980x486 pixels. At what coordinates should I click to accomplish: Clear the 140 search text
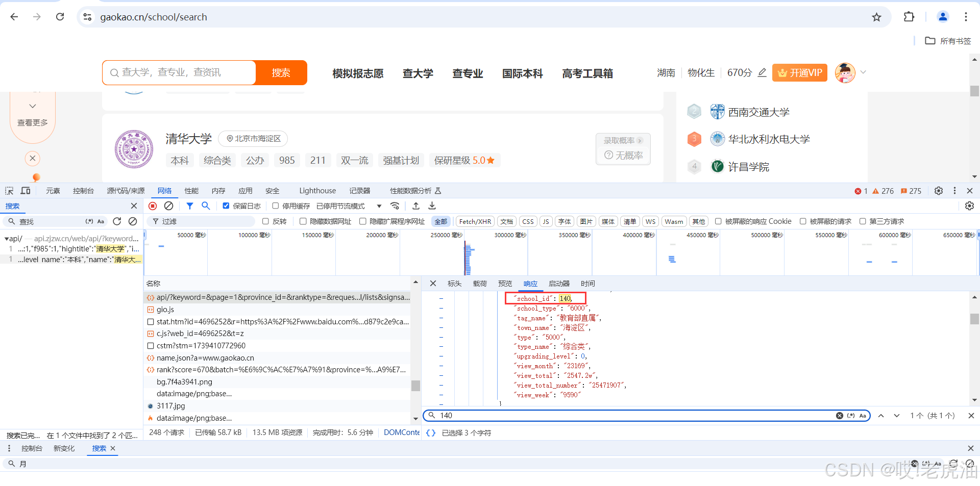pos(840,416)
